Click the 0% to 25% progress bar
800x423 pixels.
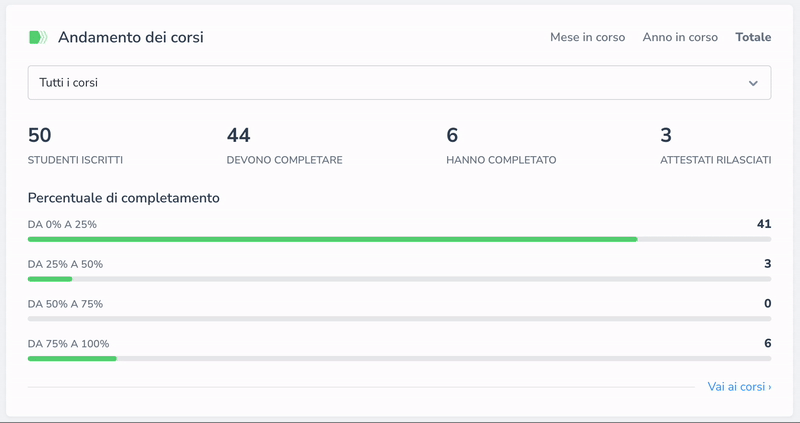[398, 239]
